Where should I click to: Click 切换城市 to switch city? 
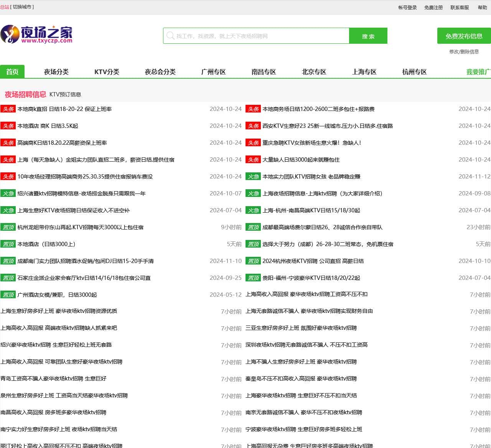coord(22,7)
